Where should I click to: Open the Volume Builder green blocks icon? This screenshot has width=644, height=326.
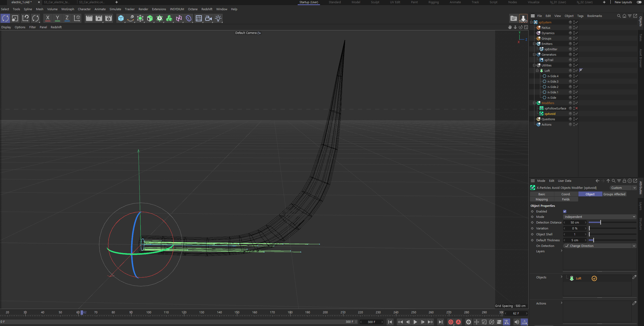point(169,18)
